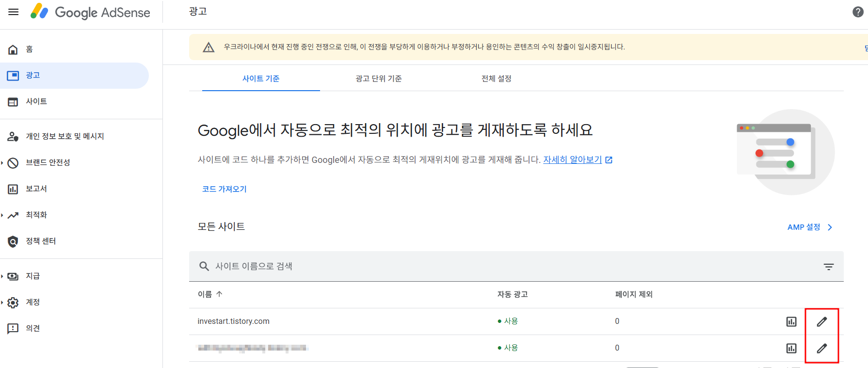The width and height of the screenshot is (868, 368).
Task: Click the chevron next to AMP 설정
Action: (x=830, y=227)
